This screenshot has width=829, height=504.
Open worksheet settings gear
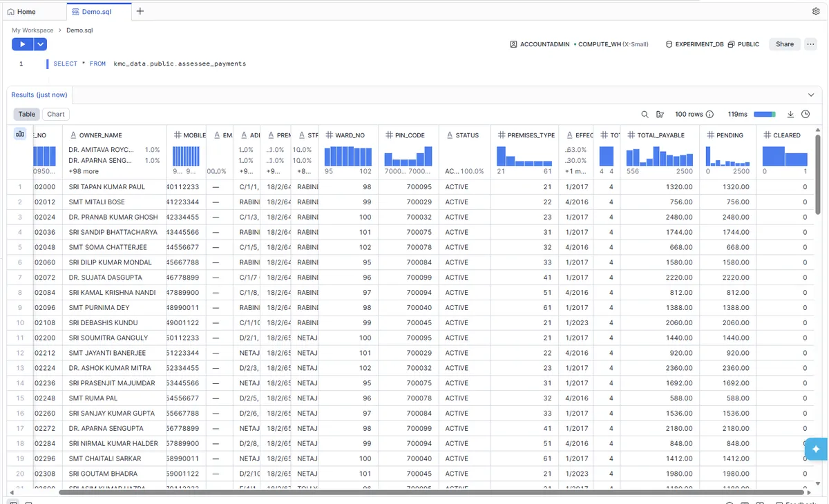pos(816,11)
